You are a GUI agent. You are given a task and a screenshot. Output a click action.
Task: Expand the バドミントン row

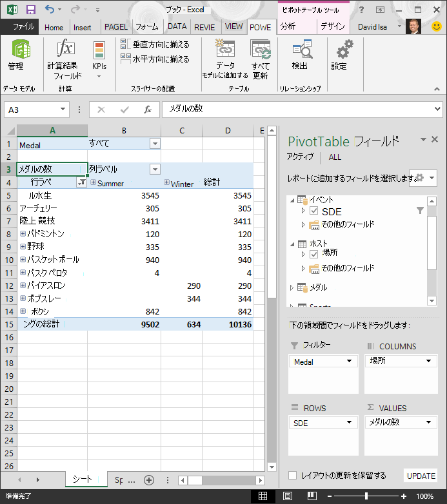pos(23,234)
